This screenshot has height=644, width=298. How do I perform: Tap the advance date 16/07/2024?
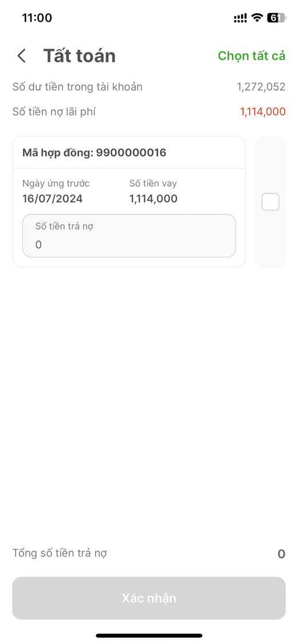pos(53,199)
